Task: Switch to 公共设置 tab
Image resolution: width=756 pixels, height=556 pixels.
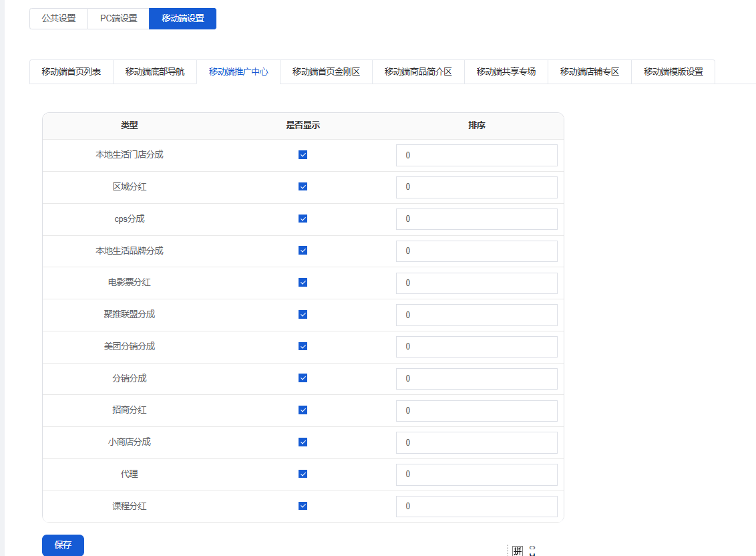Action: tap(59, 19)
